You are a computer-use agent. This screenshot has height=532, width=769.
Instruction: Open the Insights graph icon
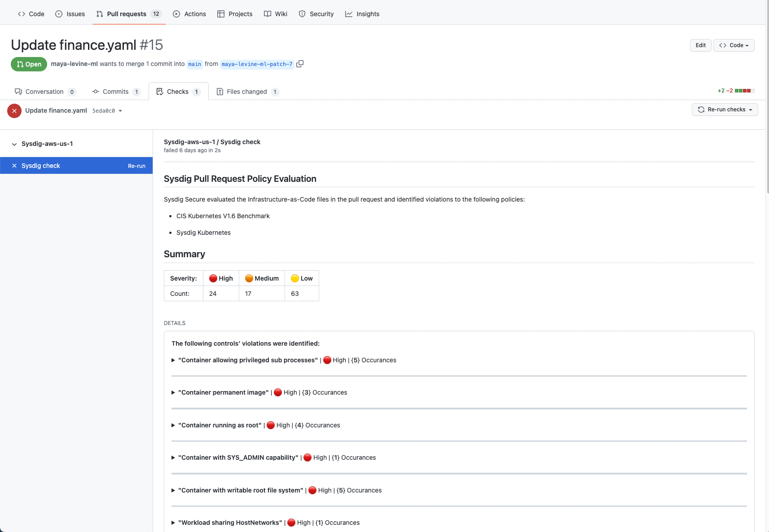[x=349, y=14]
